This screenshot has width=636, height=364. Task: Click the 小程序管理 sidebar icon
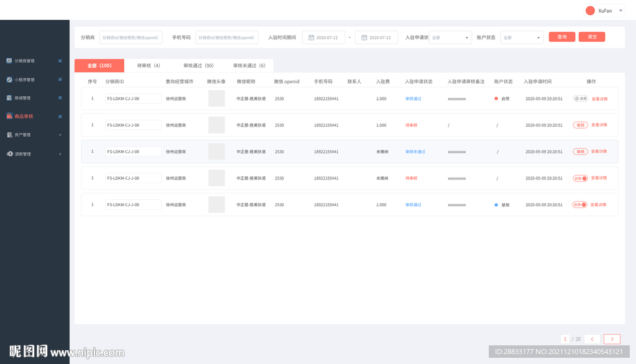point(9,80)
